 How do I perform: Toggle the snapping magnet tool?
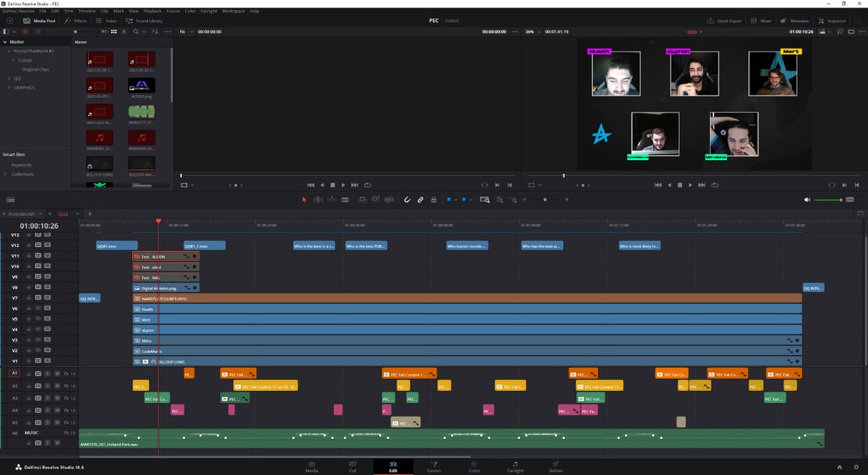[407, 200]
